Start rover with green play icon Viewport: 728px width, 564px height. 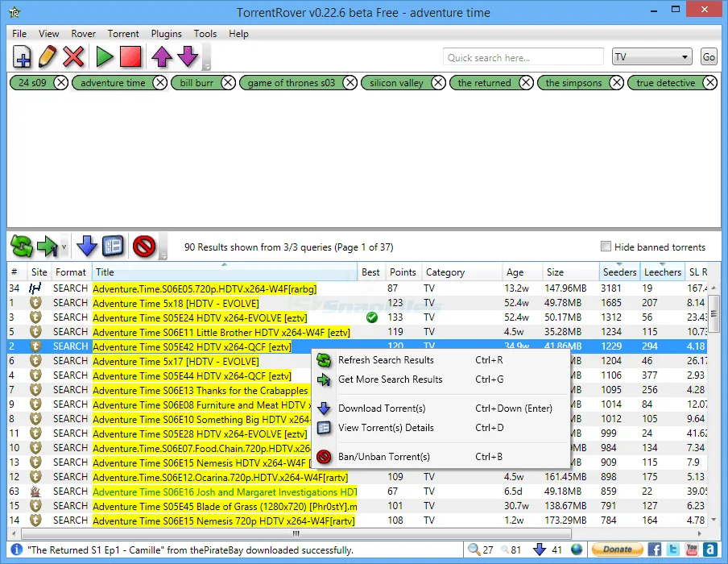coord(105,56)
